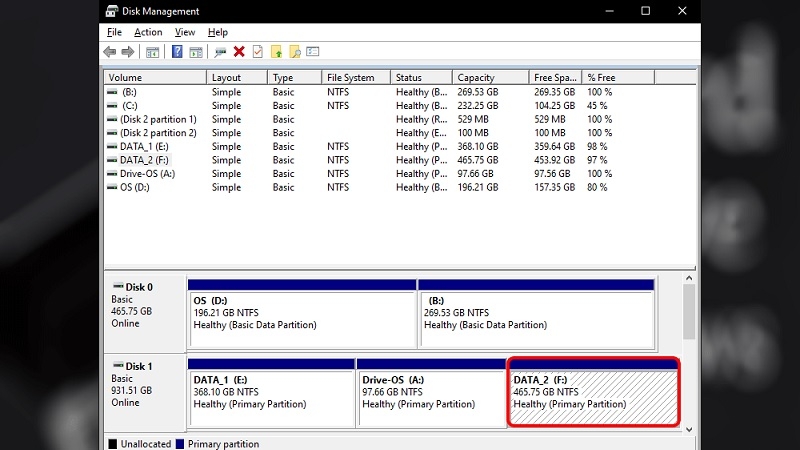800x450 pixels.
Task: Select DATA_1 (E:) partition on Disk 1
Action: click(271, 393)
